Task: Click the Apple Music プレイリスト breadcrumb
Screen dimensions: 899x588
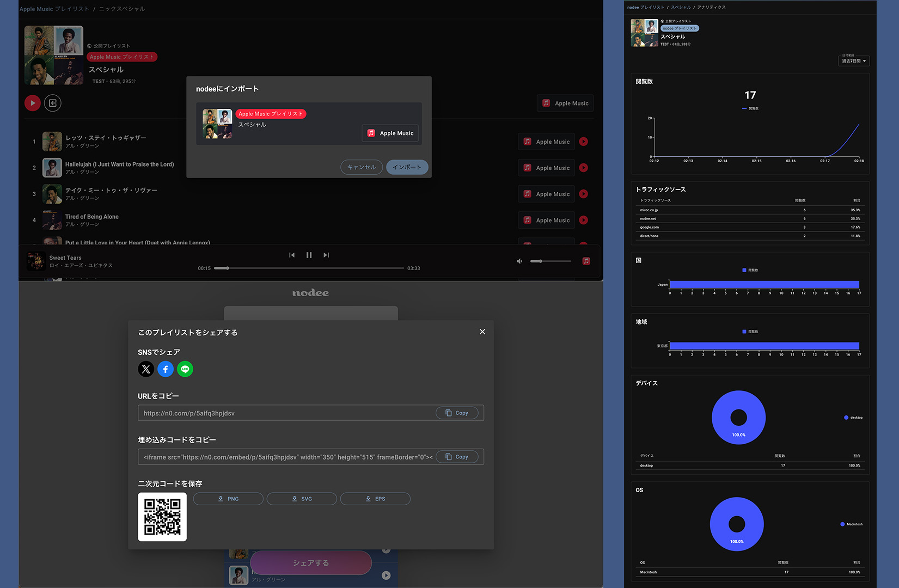Action: point(54,9)
